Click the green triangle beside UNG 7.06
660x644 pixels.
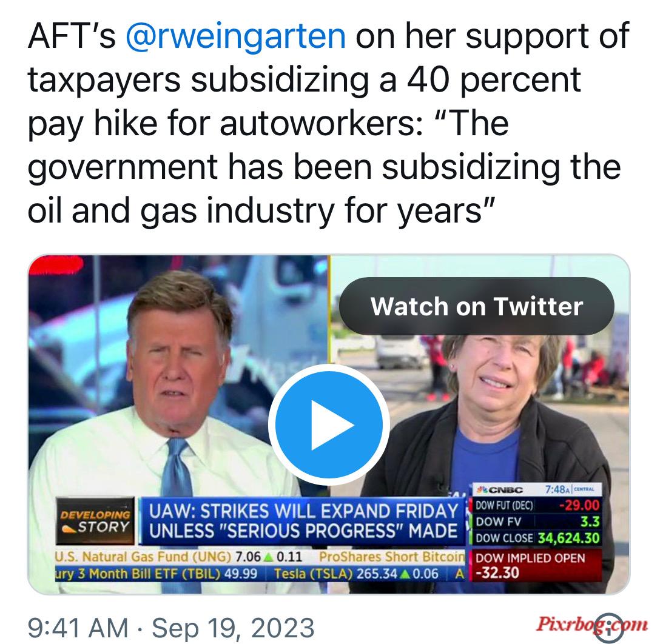point(268,557)
